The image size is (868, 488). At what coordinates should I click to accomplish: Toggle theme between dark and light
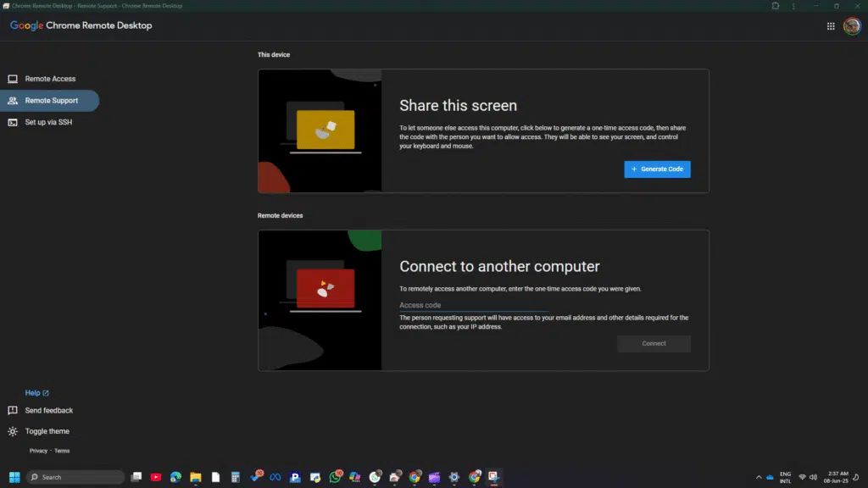[47, 431]
